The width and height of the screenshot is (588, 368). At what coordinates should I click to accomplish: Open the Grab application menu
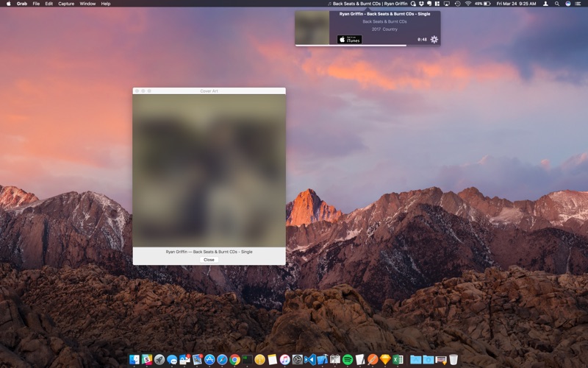[x=22, y=4]
